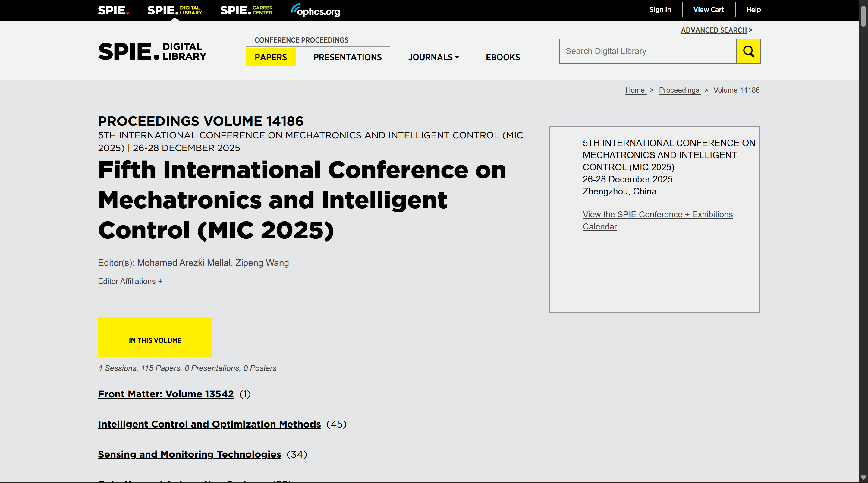Click the scrollbar down arrow
868x483 pixels.
tap(863, 478)
